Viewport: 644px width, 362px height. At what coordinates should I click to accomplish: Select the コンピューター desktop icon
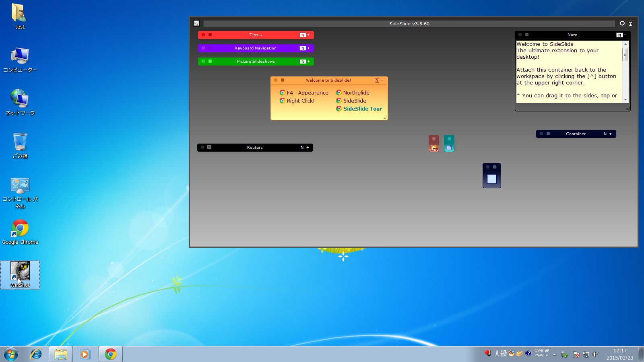coord(20,60)
